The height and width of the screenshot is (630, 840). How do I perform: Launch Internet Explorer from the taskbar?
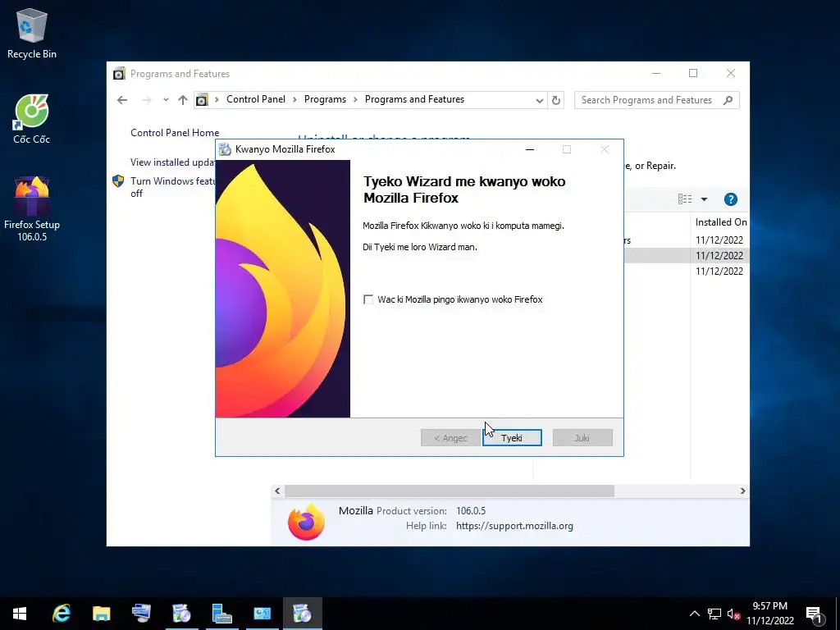coord(61,614)
